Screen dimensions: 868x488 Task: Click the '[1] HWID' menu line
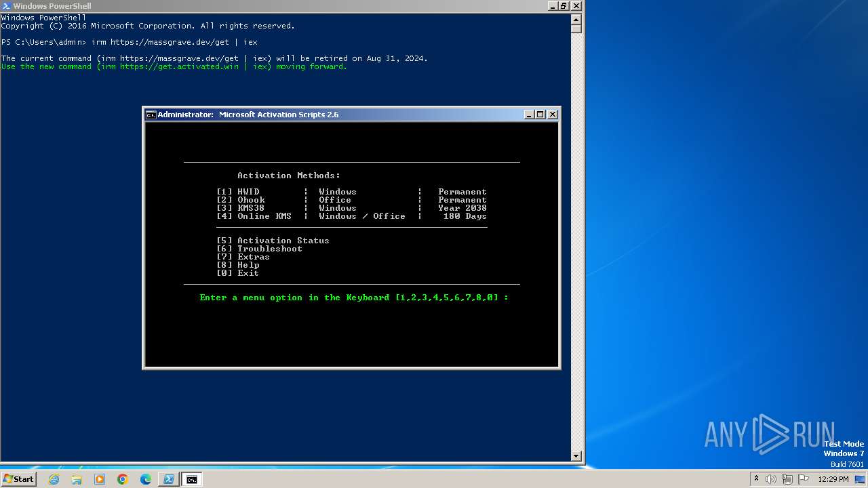coord(352,192)
